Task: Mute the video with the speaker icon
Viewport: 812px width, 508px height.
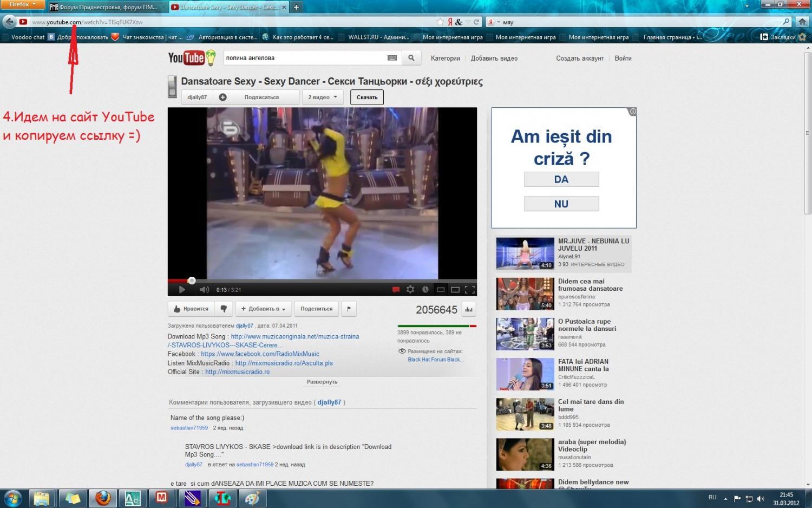Action: [x=204, y=290]
